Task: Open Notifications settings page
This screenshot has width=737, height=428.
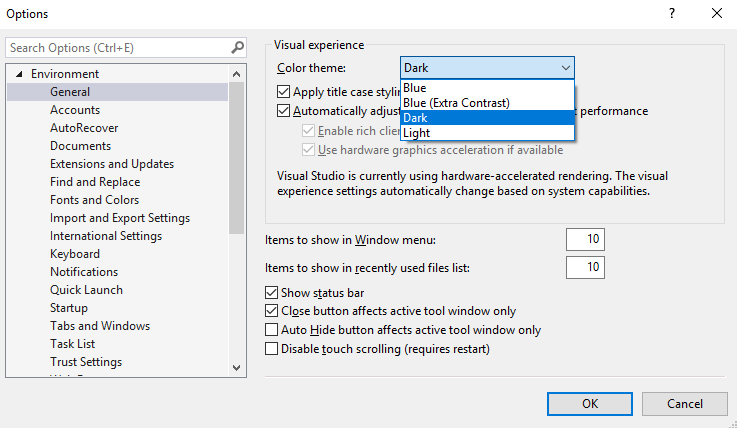Action: pyautogui.click(x=84, y=272)
